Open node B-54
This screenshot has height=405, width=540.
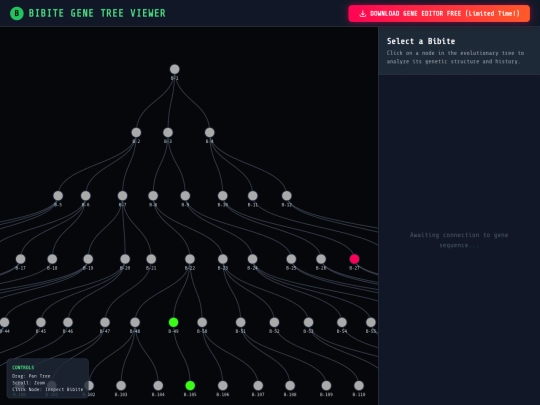coord(342,322)
